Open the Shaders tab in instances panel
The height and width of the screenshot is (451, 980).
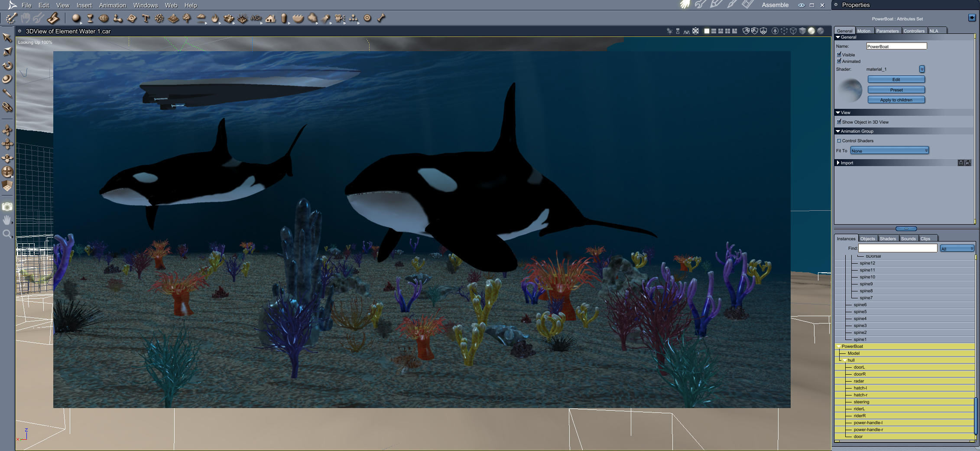[x=888, y=239]
